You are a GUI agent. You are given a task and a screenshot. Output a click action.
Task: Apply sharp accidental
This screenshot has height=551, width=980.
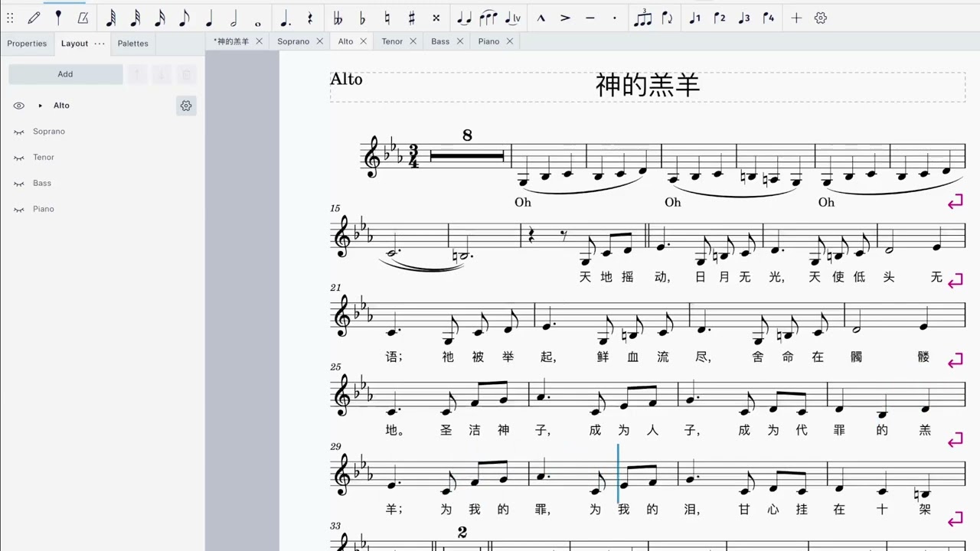(x=411, y=18)
